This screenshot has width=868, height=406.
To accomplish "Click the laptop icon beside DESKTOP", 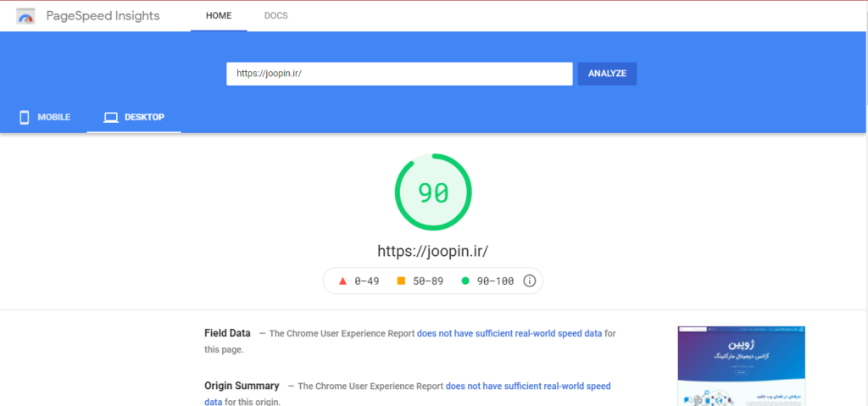I will pyautogui.click(x=111, y=118).
